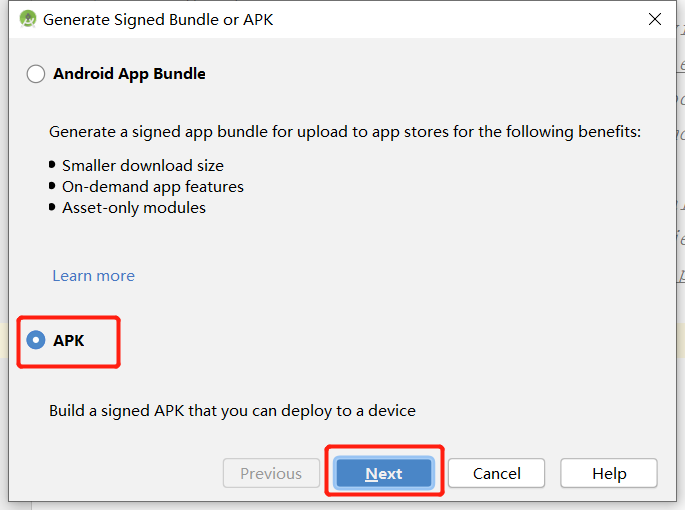
Task: Click the bullet dot before 'Smaller download size'
Action: (x=52, y=165)
